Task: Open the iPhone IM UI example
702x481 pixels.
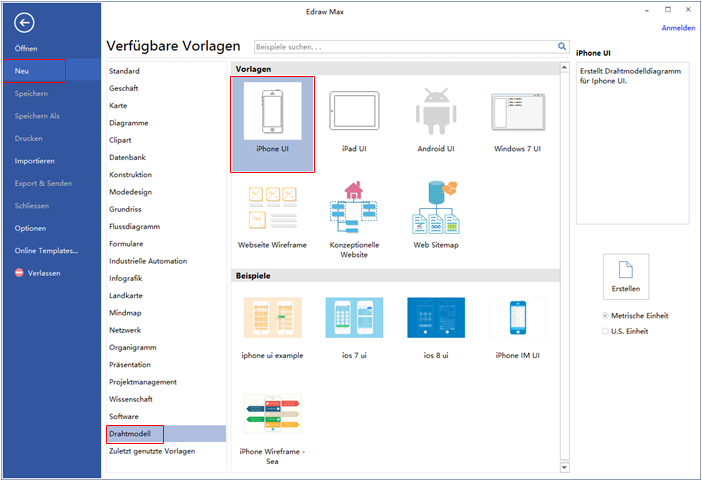Action: [x=518, y=318]
